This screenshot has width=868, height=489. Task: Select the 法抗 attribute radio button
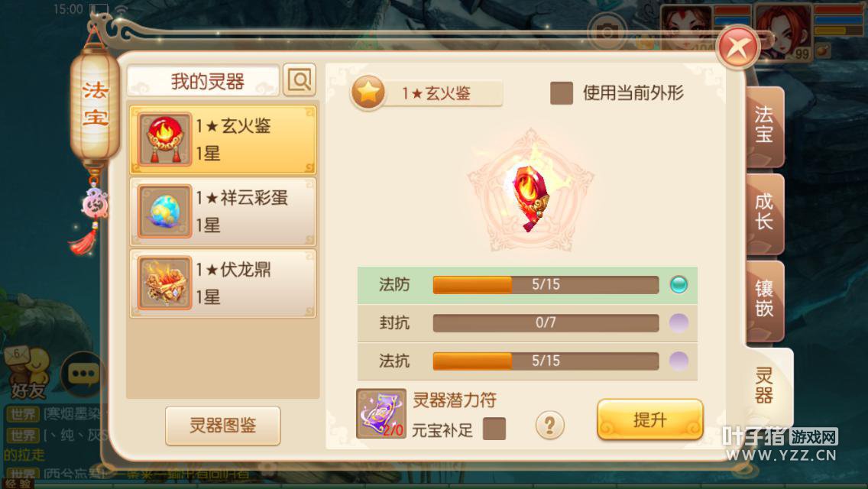tap(679, 361)
